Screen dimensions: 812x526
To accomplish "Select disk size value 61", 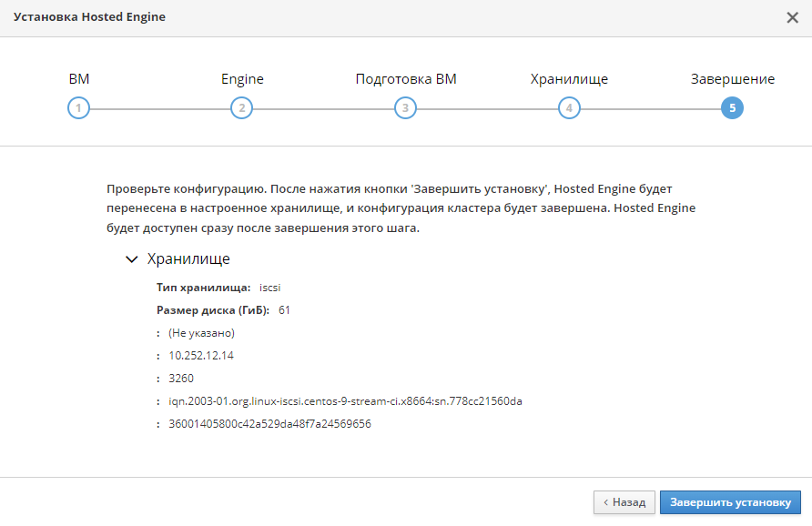I will 284,310.
